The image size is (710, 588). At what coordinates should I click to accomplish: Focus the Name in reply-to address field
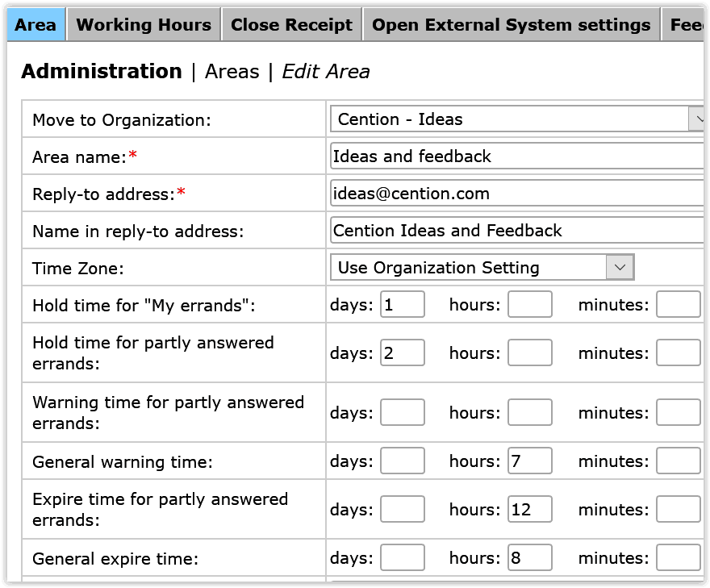516,231
